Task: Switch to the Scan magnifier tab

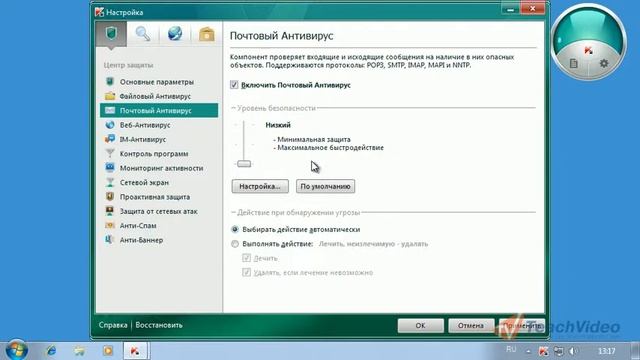Action: (143, 34)
